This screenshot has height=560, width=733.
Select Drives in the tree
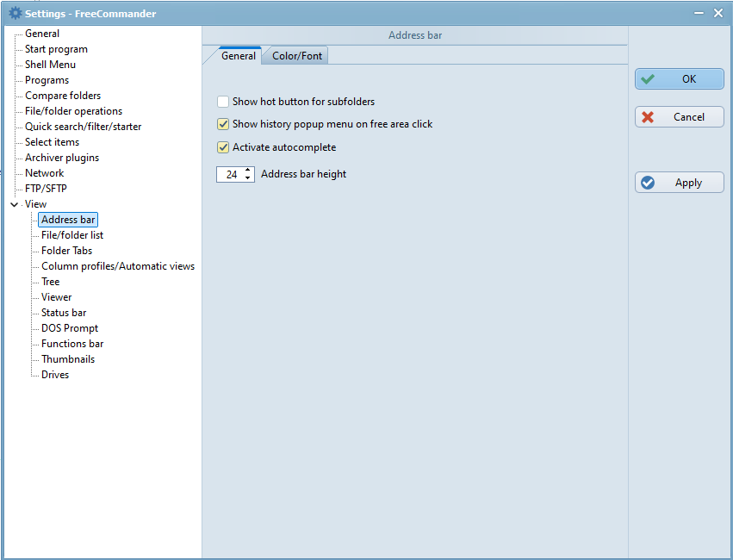[54, 375]
